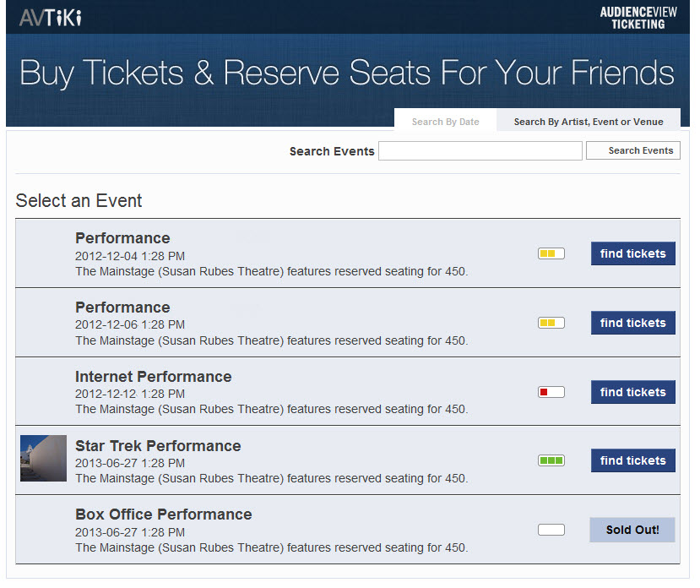Image resolution: width=700 pixels, height=588 pixels.
Task: Find tickets for 2012-12-04 Performance
Action: 633,253
